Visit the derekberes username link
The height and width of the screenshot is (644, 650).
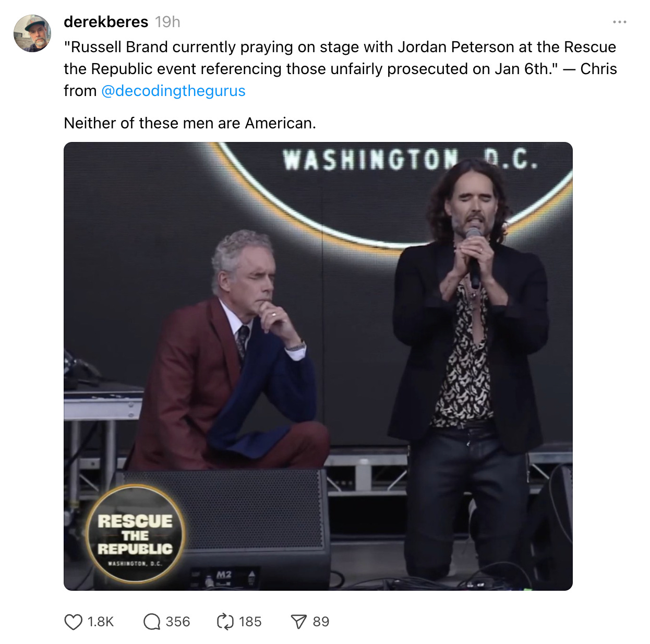coord(106,22)
